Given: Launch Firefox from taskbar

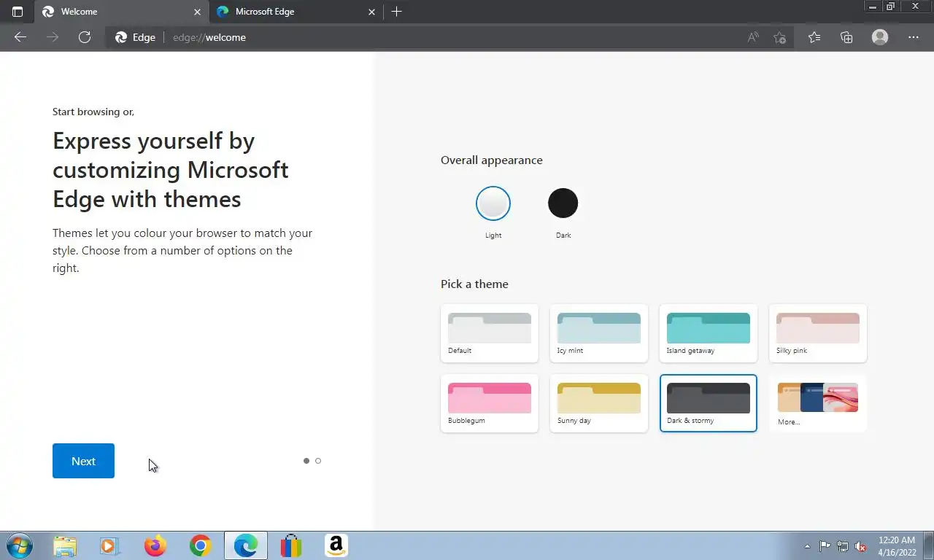Looking at the screenshot, I should tap(155, 545).
